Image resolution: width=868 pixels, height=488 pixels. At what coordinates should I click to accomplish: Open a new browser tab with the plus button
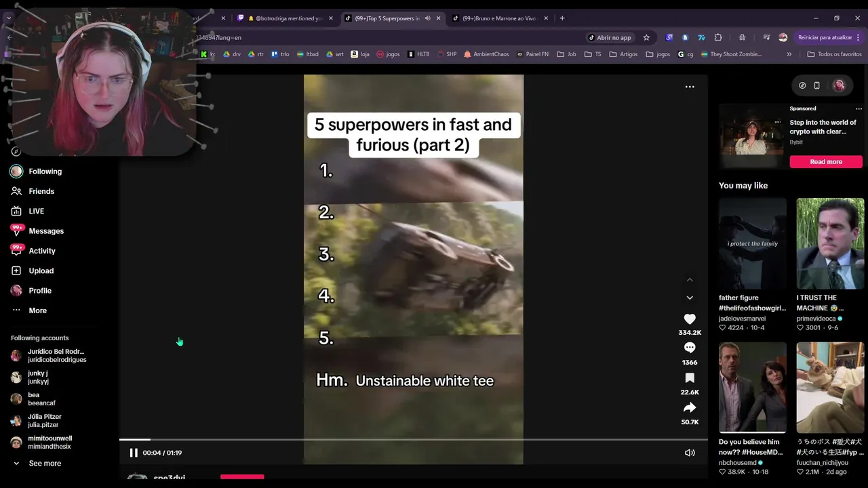[x=562, y=18]
